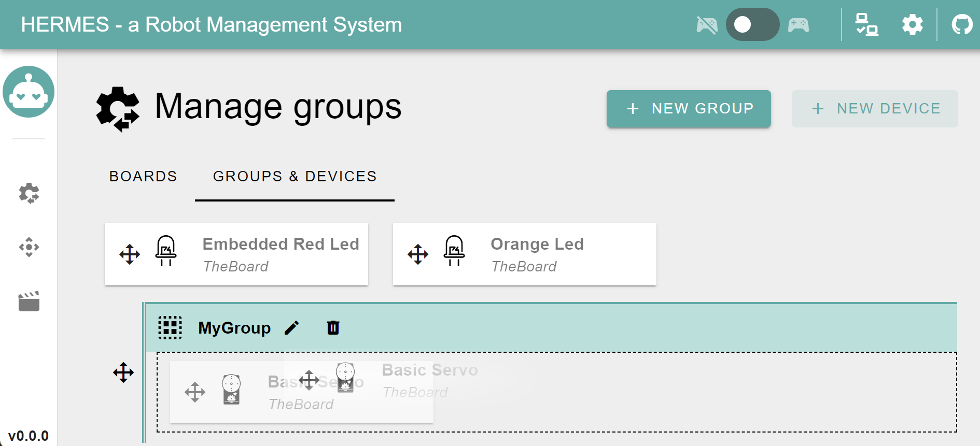The height and width of the screenshot is (446, 980).
Task: Click the Basic Servo dragged card title
Action: 430,370
